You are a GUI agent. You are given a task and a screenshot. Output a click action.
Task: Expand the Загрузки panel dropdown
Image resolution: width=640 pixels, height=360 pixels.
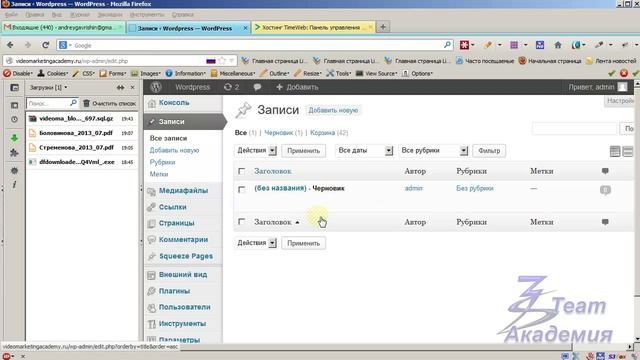[49, 87]
